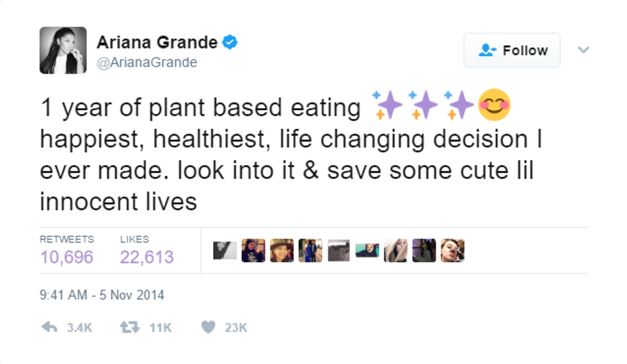
Task: Click the smiling face emoji in the tweet
Action: 495,105
